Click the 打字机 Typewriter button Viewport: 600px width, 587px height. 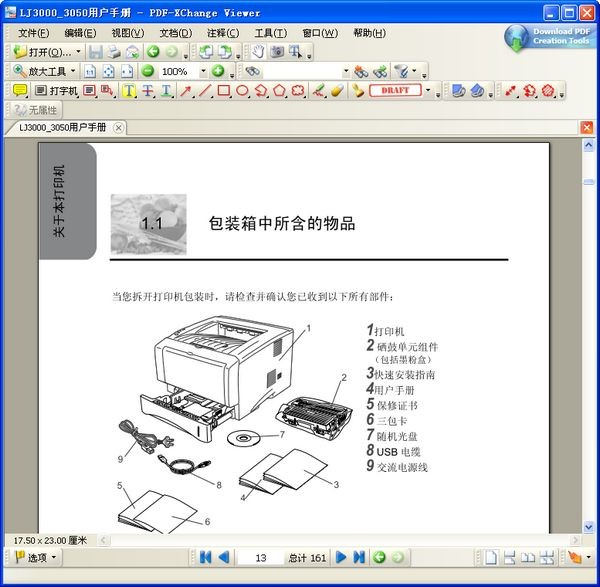point(56,90)
